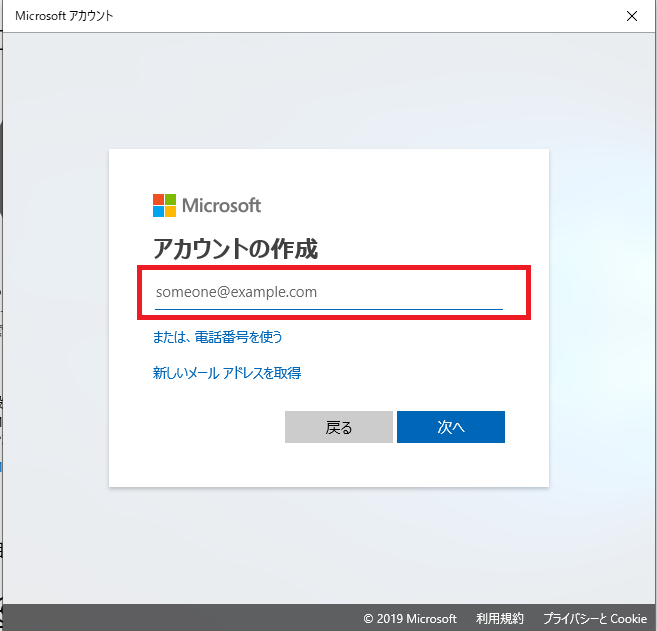
Task: Click the blue square in Microsoft logo
Action: (x=158, y=211)
